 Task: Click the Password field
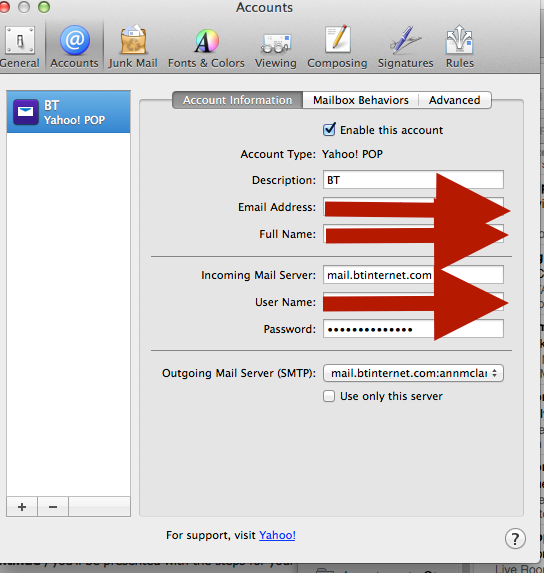pos(413,329)
